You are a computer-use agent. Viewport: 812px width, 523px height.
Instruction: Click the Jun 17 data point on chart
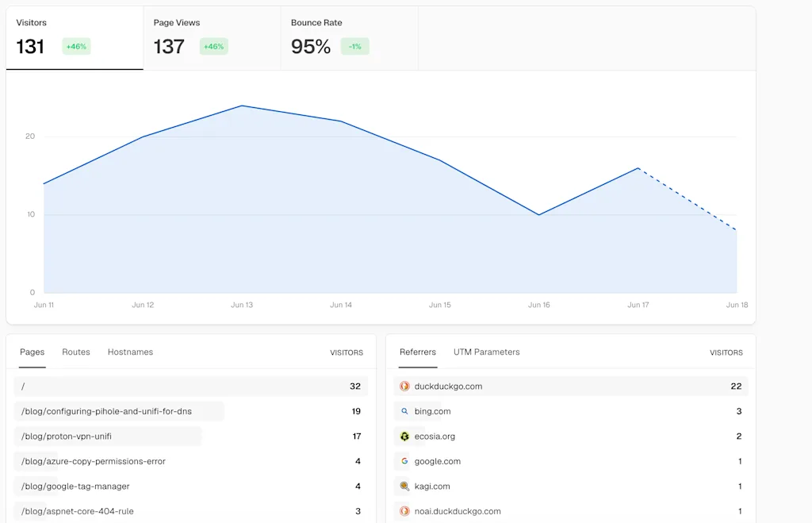pyautogui.click(x=638, y=168)
